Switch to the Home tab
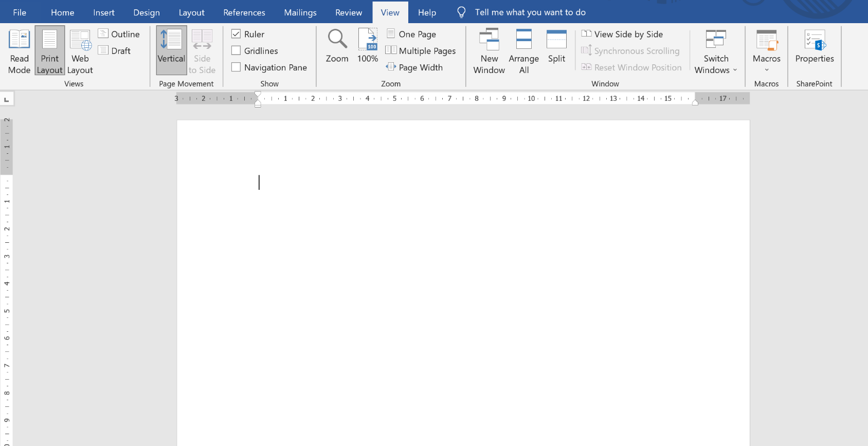 click(x=63, y=12)
